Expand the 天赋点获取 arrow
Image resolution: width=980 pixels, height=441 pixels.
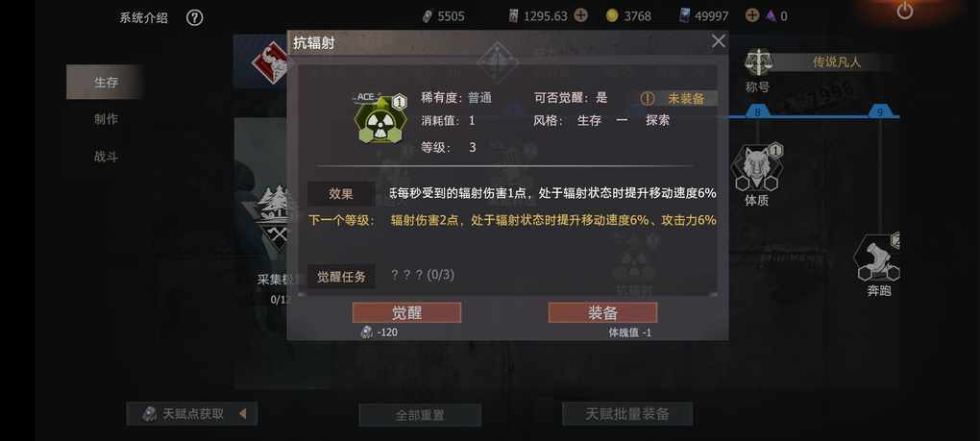(x=242, y=413)
